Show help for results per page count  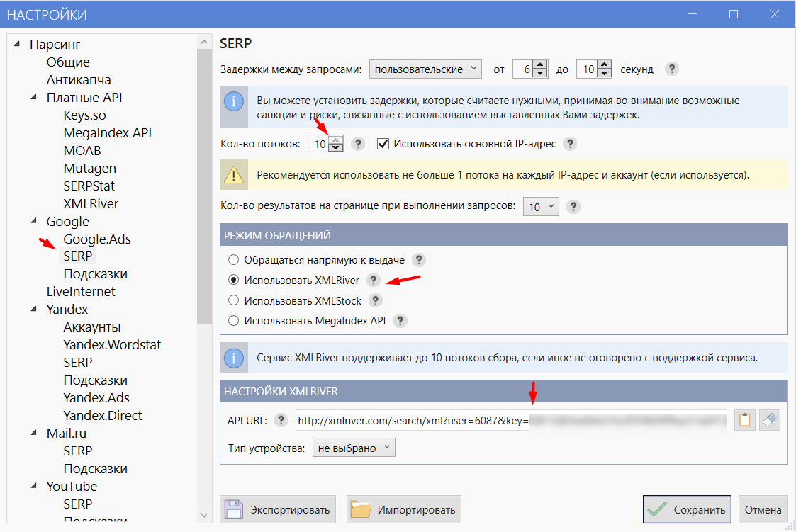[x=573, y=206]
